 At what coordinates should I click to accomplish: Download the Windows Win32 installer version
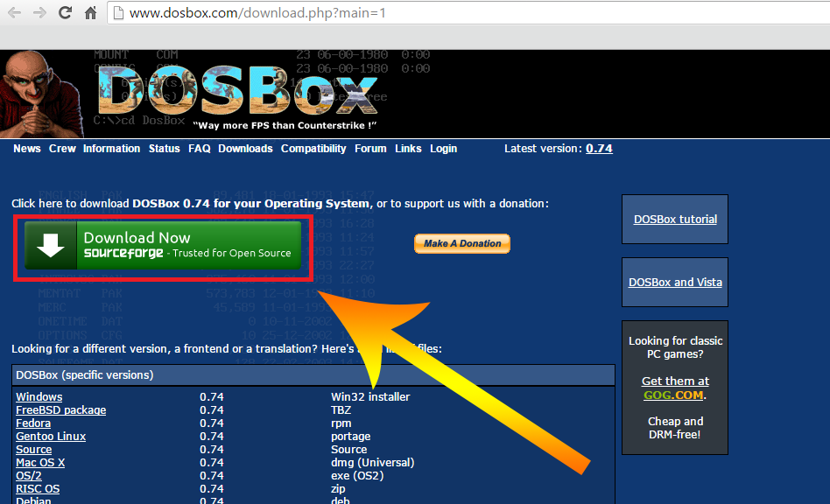tap(39, 396)
